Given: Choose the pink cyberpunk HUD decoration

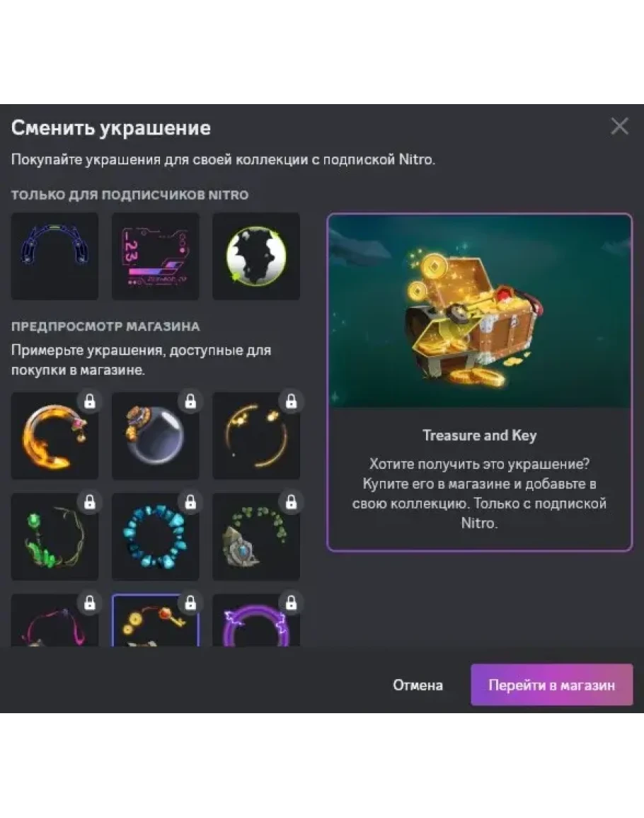Looking at the screenshot, I should pyautogui.click(x=156, y=256).
